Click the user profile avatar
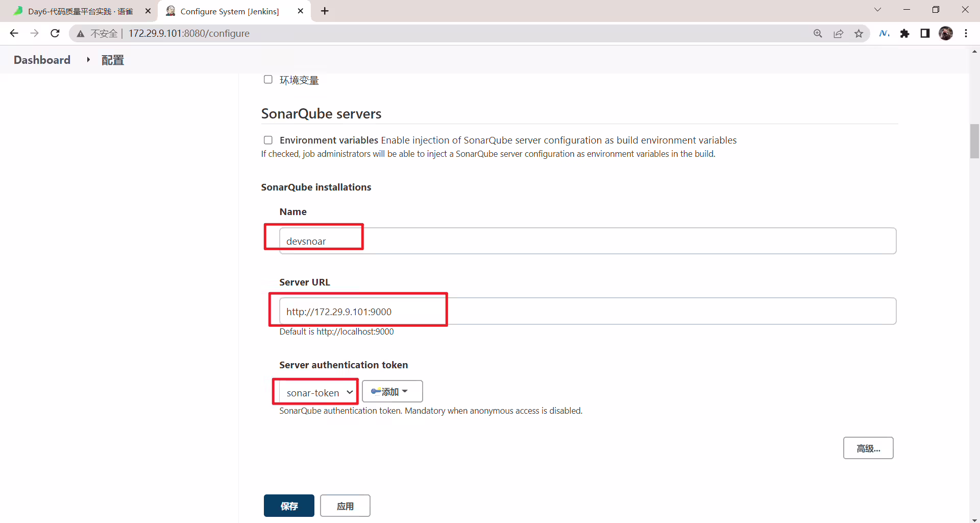980x523 pixels. coord(945,33)
